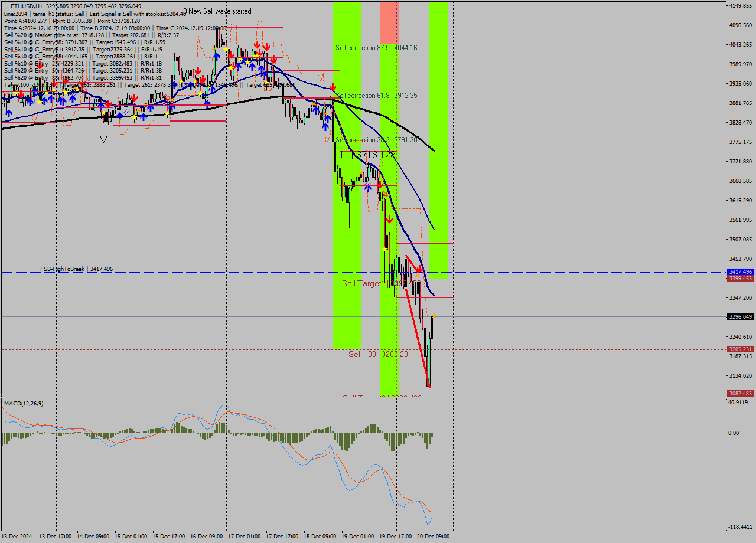Click the MACD scale zero value 0.00
This screenshot has width=756, height=543.
click(x=734, y=433)
